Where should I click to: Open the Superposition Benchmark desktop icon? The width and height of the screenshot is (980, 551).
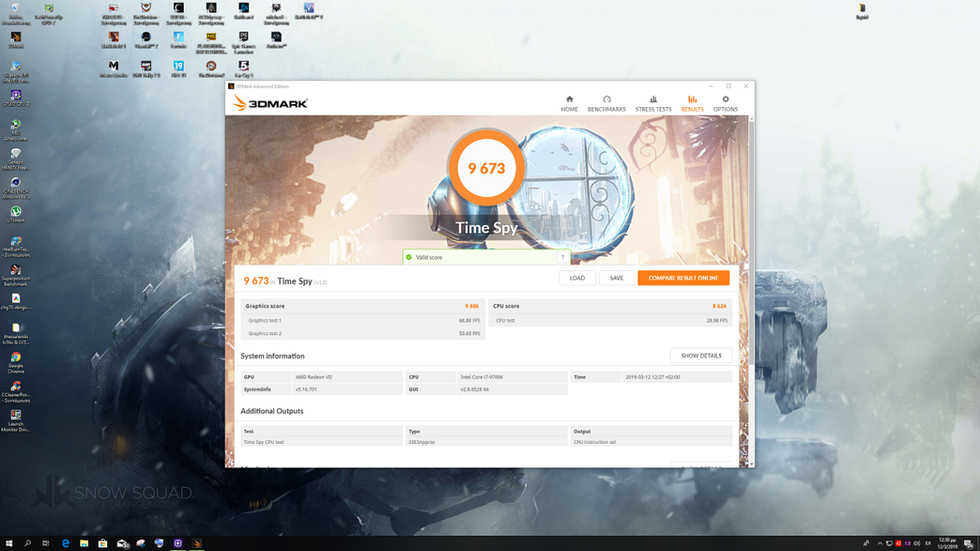coord(15,275)
